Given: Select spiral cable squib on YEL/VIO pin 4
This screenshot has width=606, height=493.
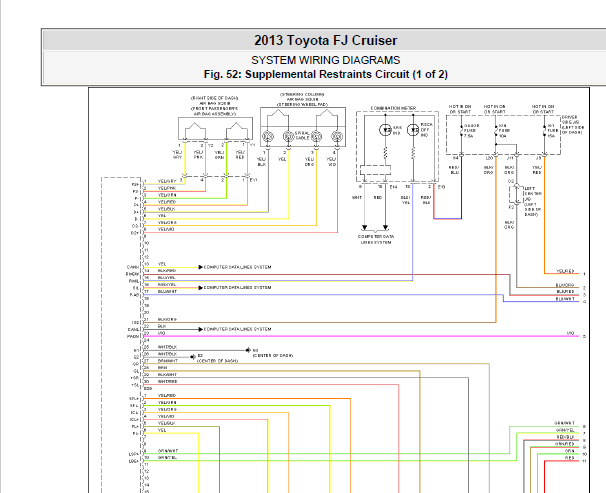Looking at the screenshot, I should pyautogui.click(x=337, y=136).
